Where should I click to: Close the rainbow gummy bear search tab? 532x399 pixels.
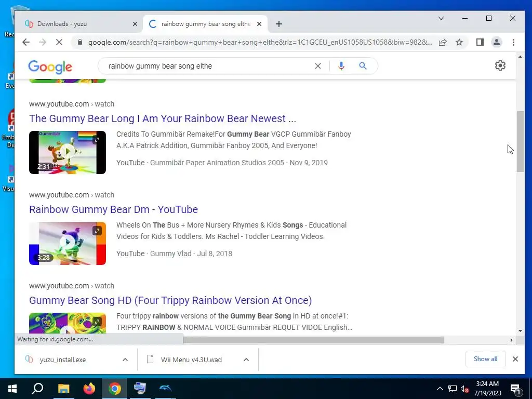point(259,24)
